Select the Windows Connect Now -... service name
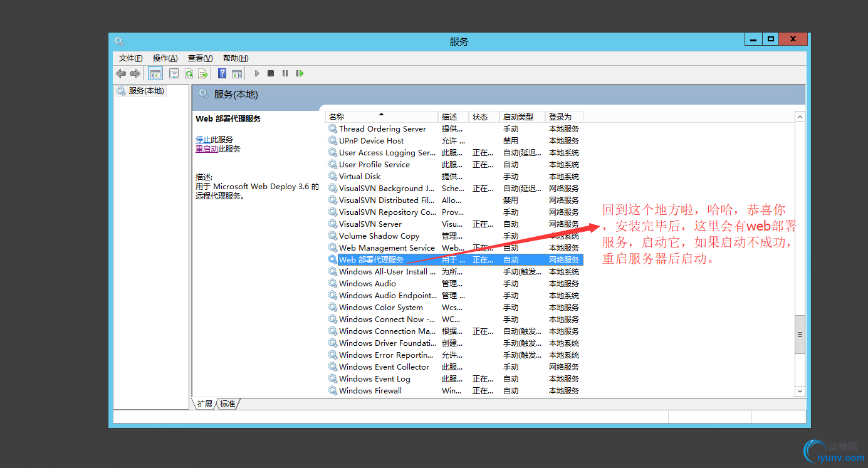The height and width of the screenshot is (468, 868). 387,319
